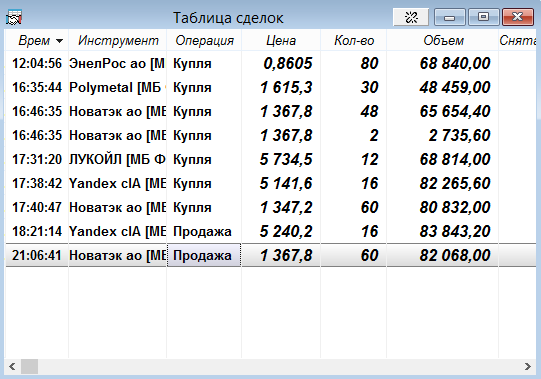Click quantity 12 in ЛУКОЙЛ row

370,159
